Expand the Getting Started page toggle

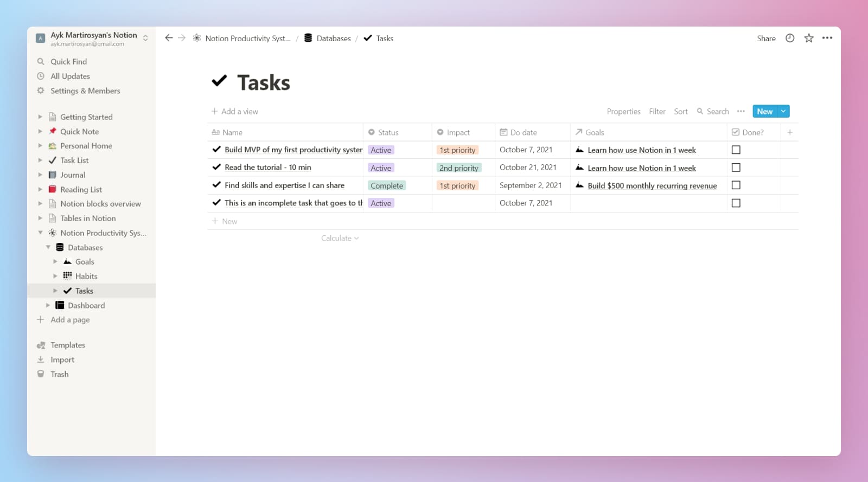point(40,117)
